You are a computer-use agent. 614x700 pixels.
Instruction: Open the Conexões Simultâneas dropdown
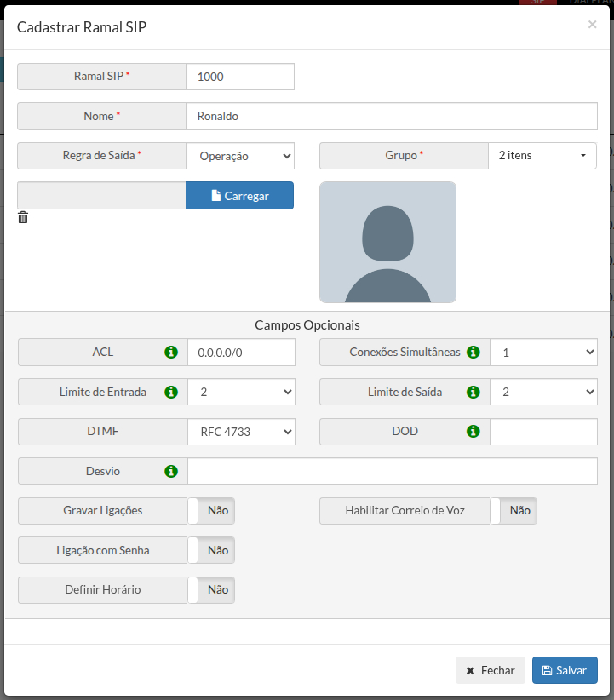(543, 352)
